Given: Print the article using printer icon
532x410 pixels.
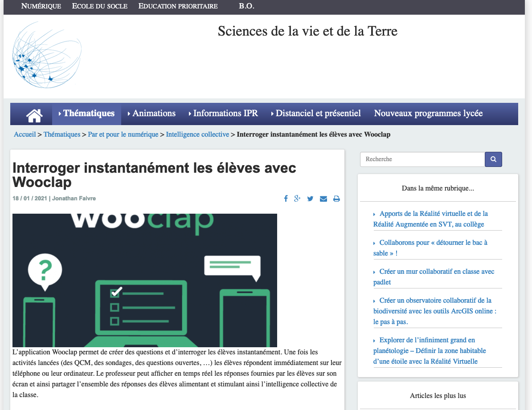Looking at the screenshot, I should 336,199.
